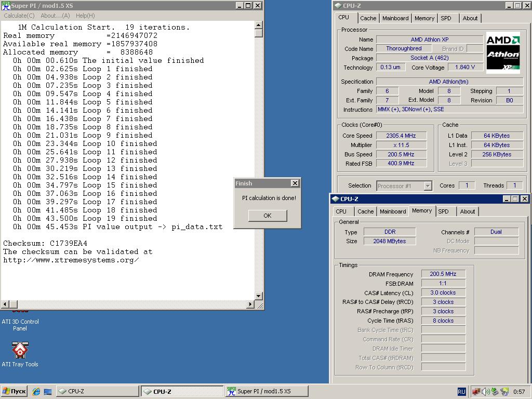
Task: Click the line ending with pi_data.txt
Action: (118, 227)
